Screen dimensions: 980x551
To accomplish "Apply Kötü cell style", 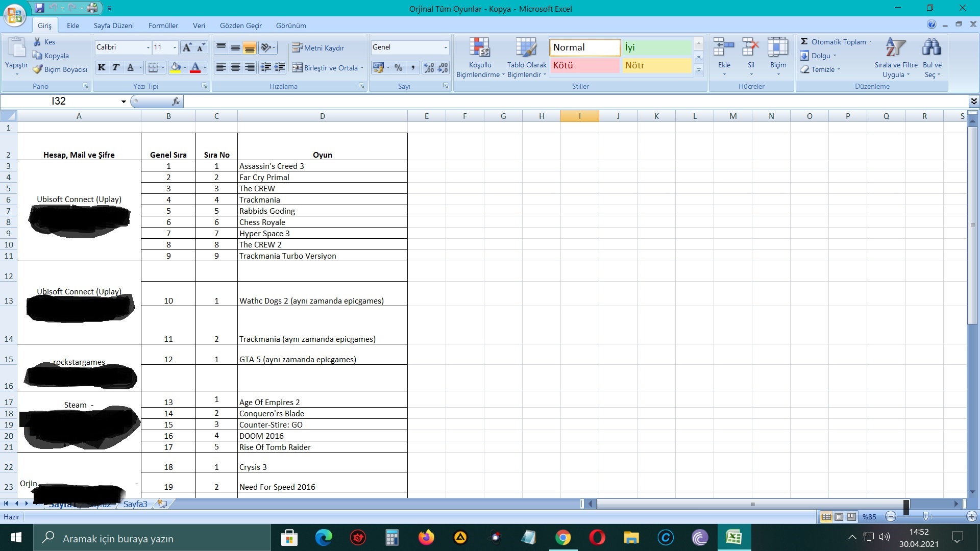I will [x=585, y=65].
